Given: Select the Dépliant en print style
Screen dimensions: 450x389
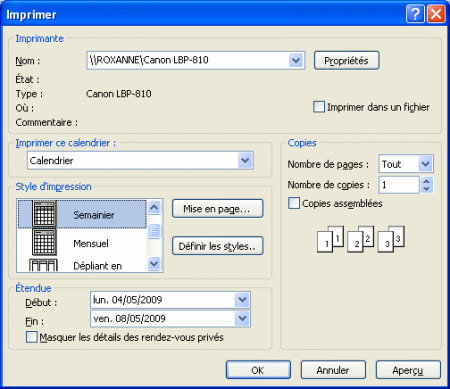Looking at the screenshot, I should coord(82,265).
